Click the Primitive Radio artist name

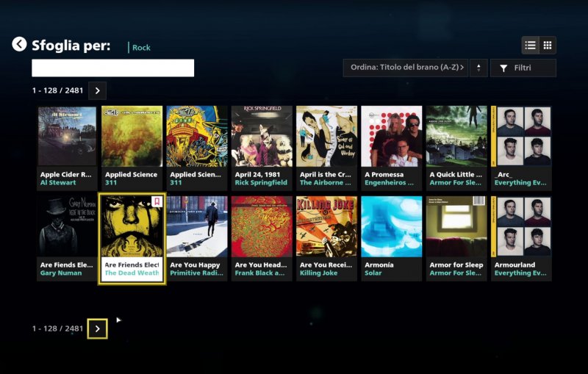pyautogui.click(x=197, y=273)
